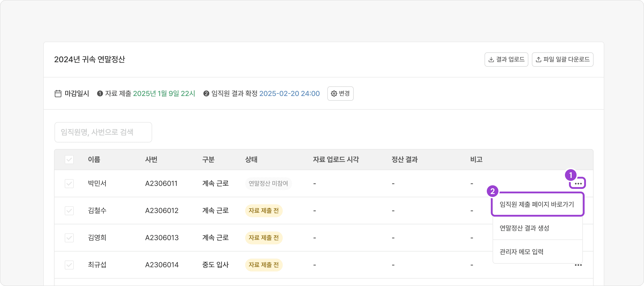Toggle the select-all header checkbox
Screen dimensions: 644x286
click(69, 160)
